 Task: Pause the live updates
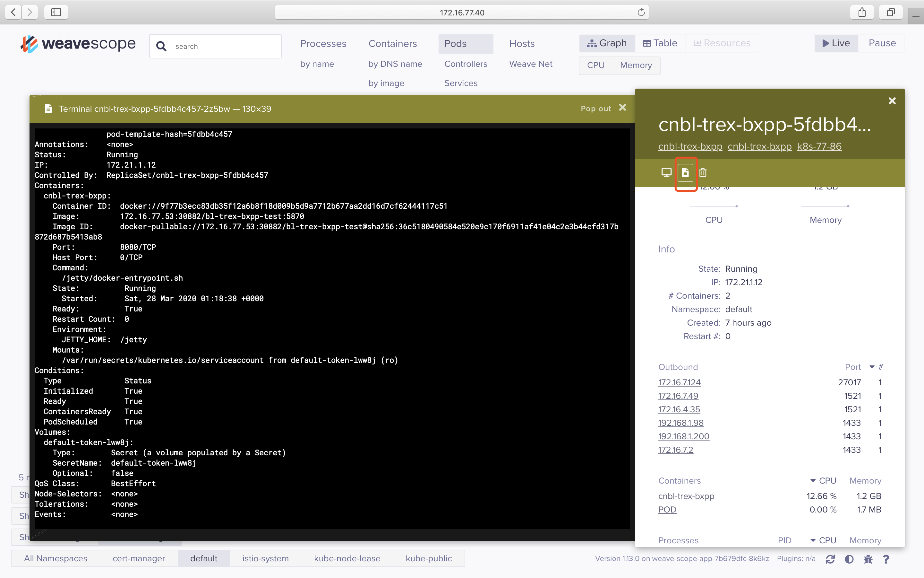click(x=882, y=43)
